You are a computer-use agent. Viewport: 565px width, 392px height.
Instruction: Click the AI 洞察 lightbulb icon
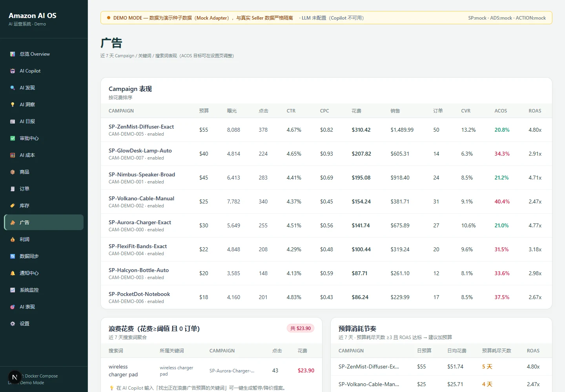(x=13, y=105)
